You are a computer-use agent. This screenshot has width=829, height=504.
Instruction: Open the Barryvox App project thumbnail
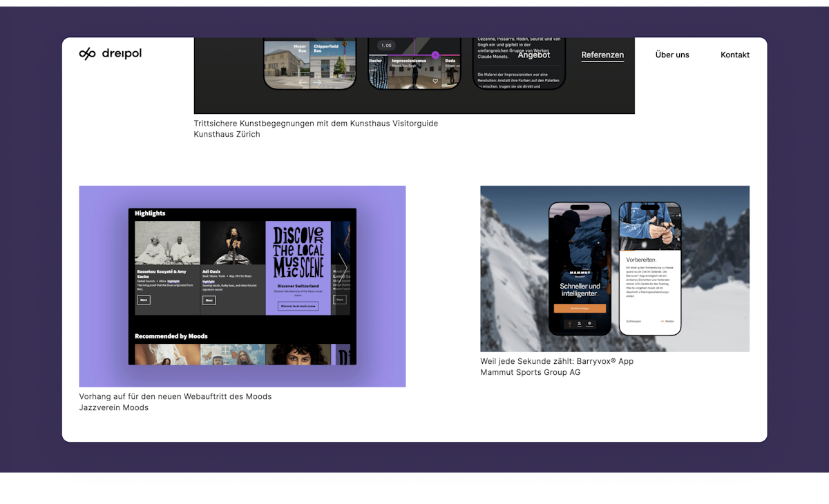coord(615,269)
